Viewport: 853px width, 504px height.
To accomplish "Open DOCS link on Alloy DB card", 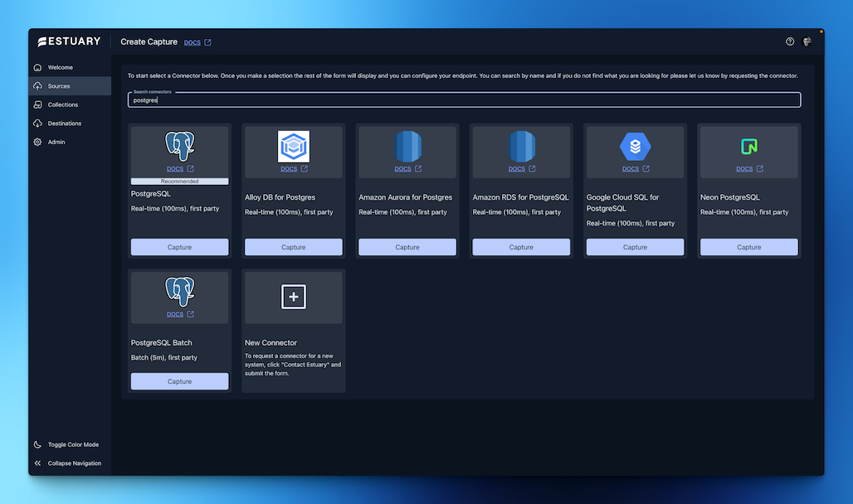I will tap(289, 168).
